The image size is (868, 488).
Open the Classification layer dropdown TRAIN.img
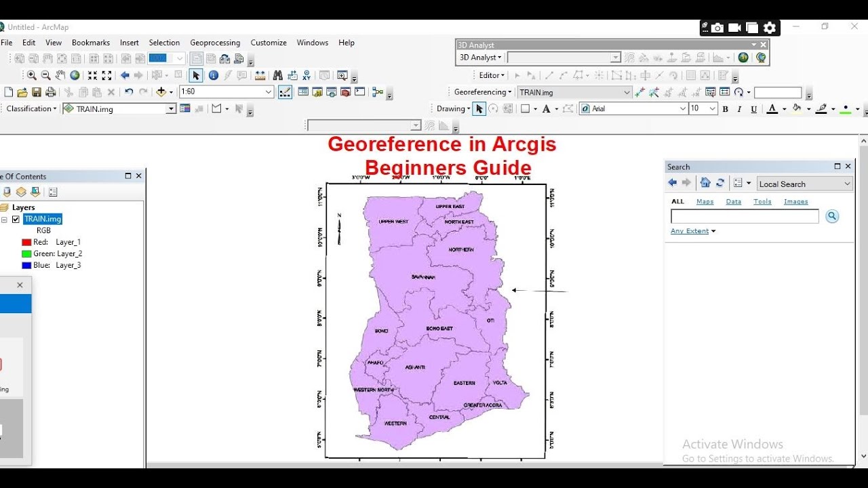pyautogui.click(x=171, y=108)
